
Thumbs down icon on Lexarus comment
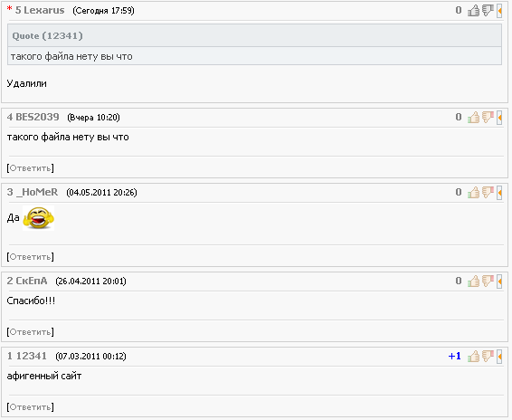pos(488,11)
